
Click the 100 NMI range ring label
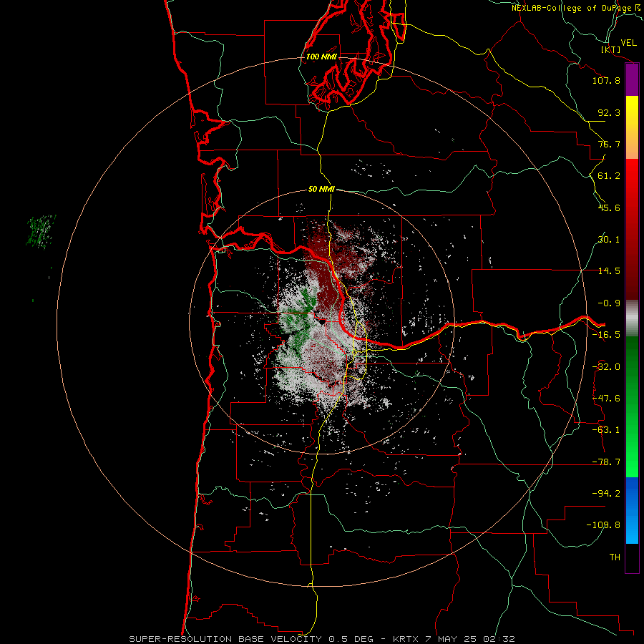point(321,57)
